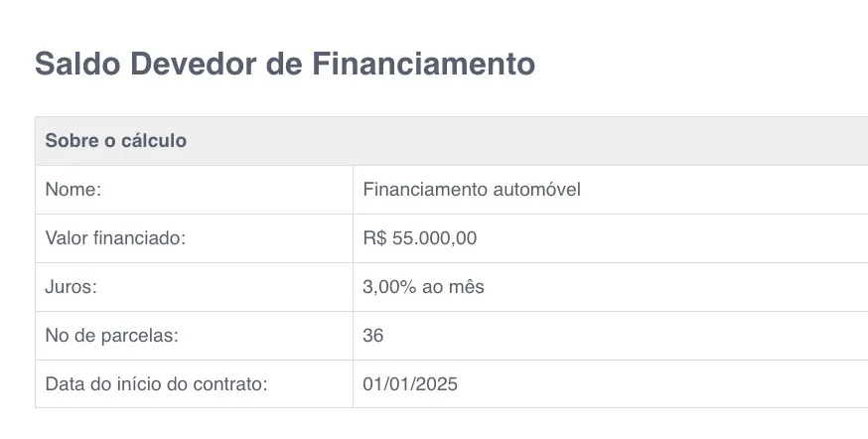Click the word "Data" in the last row label

(x=65, y=384)
